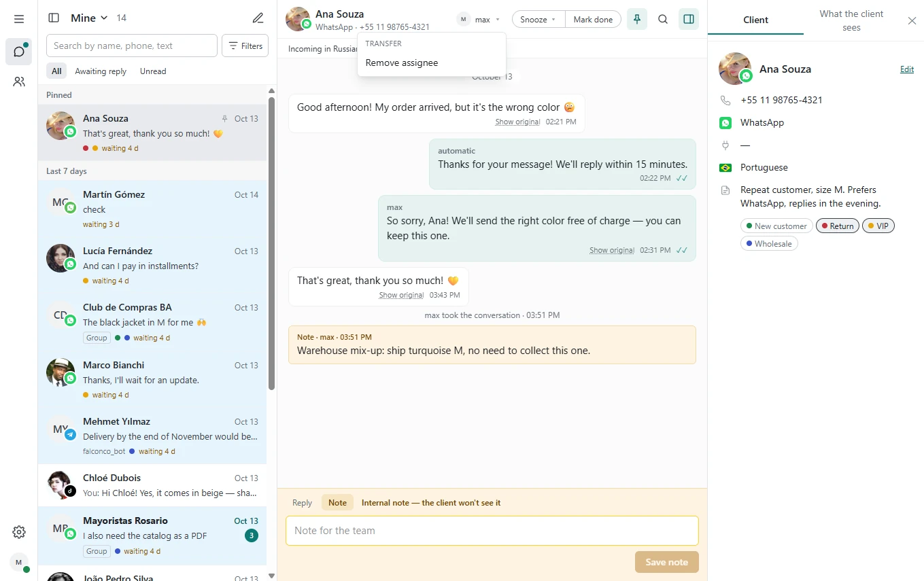This screenshot has height=581, width=924.
Task: Compose a new conversation with pencil icon
Action: (x=258, y=18)
